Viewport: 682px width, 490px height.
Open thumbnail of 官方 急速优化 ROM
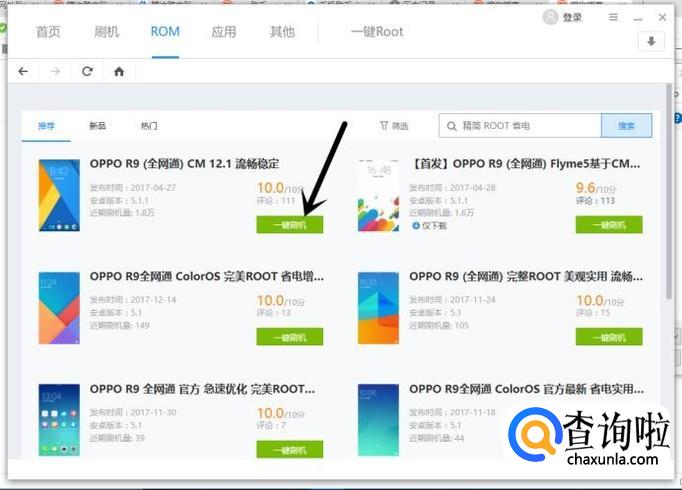(x=59, y=420)
